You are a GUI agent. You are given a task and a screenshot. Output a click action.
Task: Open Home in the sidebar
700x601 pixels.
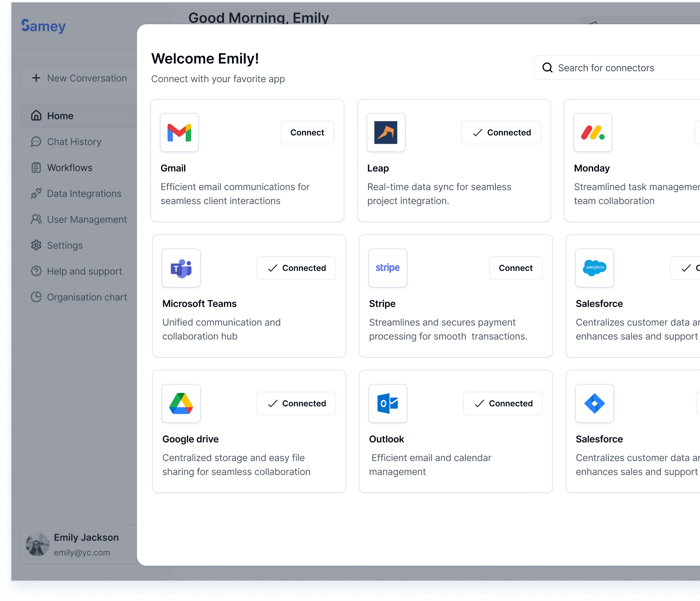click(x=79, y=116)
